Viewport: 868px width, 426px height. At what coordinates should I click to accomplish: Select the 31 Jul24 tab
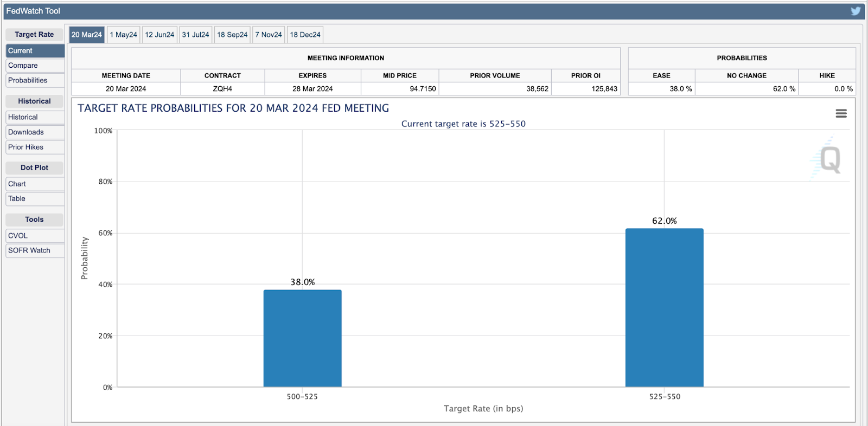[195, 35]
